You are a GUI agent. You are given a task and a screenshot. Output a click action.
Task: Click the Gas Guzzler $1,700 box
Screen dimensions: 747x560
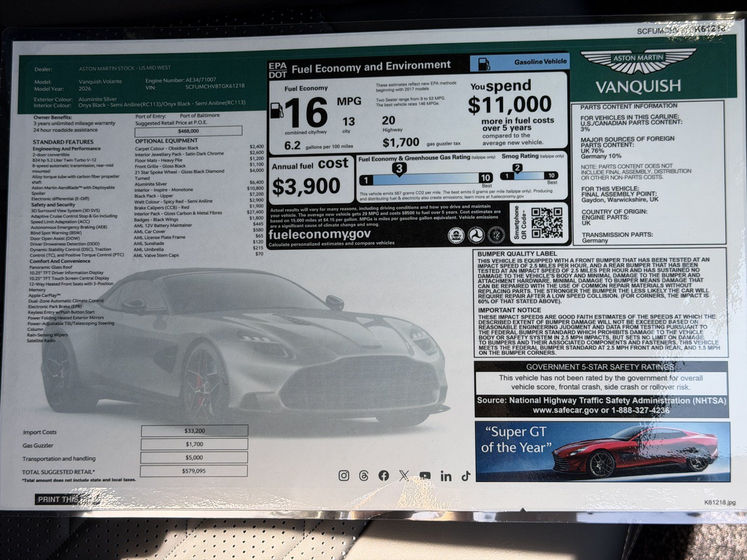point(194,444)
